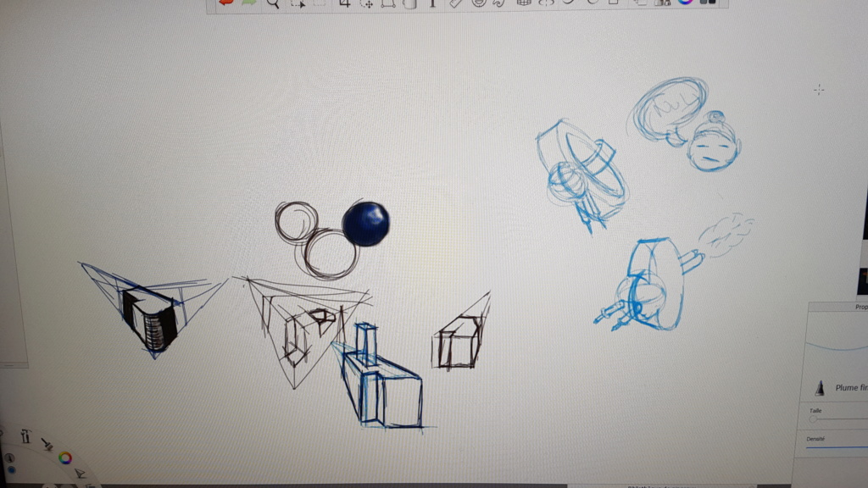868x488 pixels.
Task: Click the blue current color dot
Action: pos(11,470)
